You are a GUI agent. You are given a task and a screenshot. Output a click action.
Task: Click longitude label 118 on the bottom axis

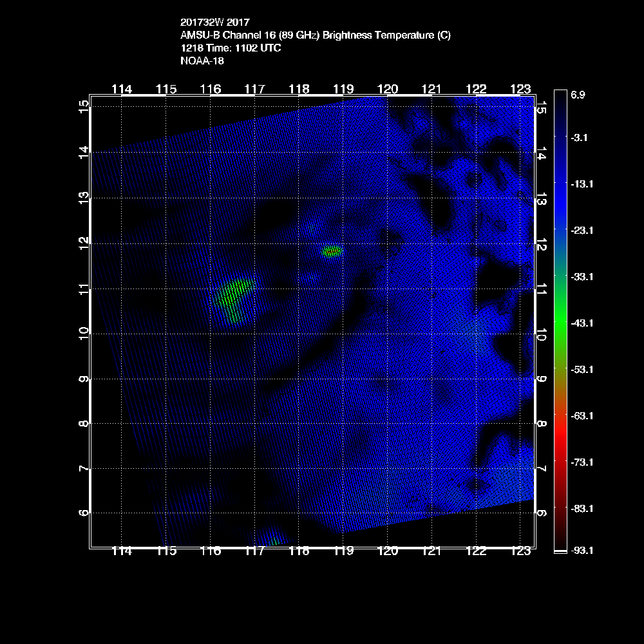[x=299, y=551]
